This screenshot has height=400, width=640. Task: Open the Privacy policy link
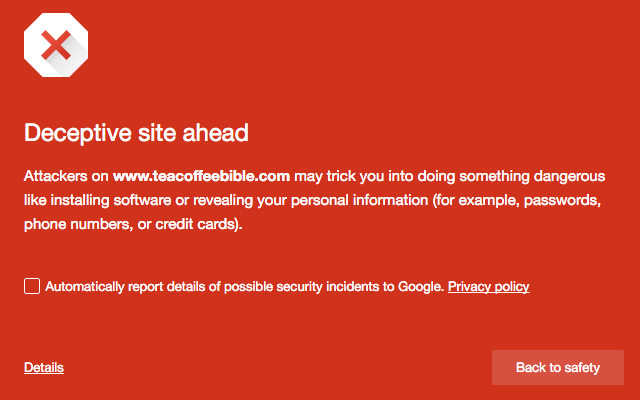488,287
